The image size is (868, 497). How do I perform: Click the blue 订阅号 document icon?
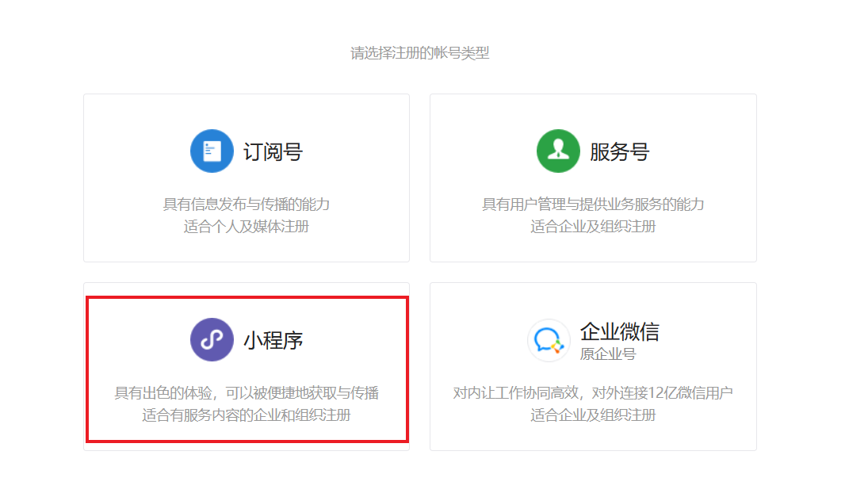point(212,151)
